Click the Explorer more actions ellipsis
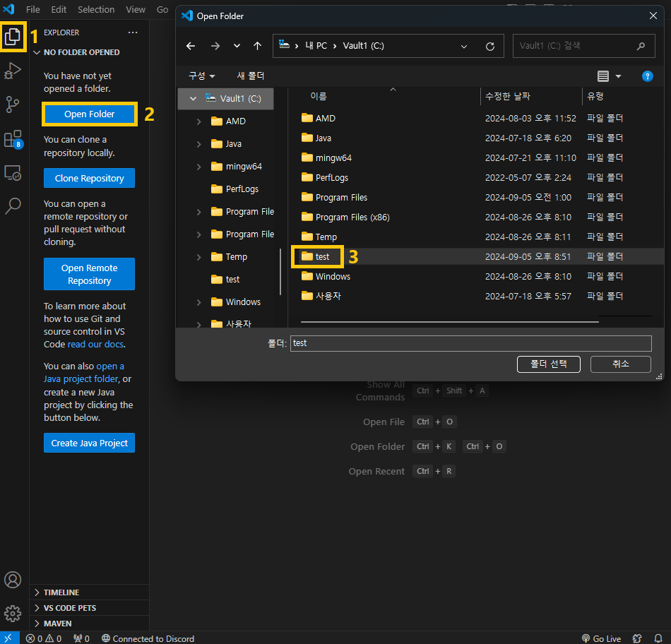The height and width of the screenshot is (644, 671). point(133,32)
